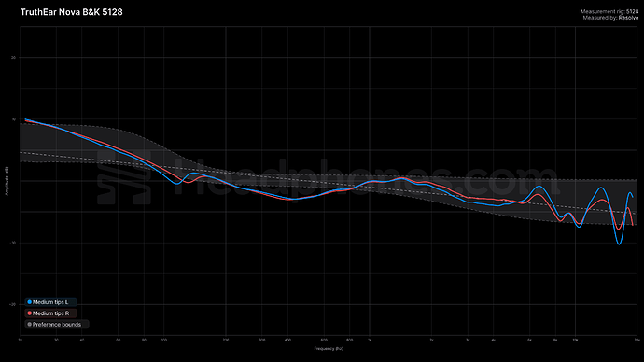Click the curves' start point near 20 Hz
644x362 pixels.
pos(25,119)
